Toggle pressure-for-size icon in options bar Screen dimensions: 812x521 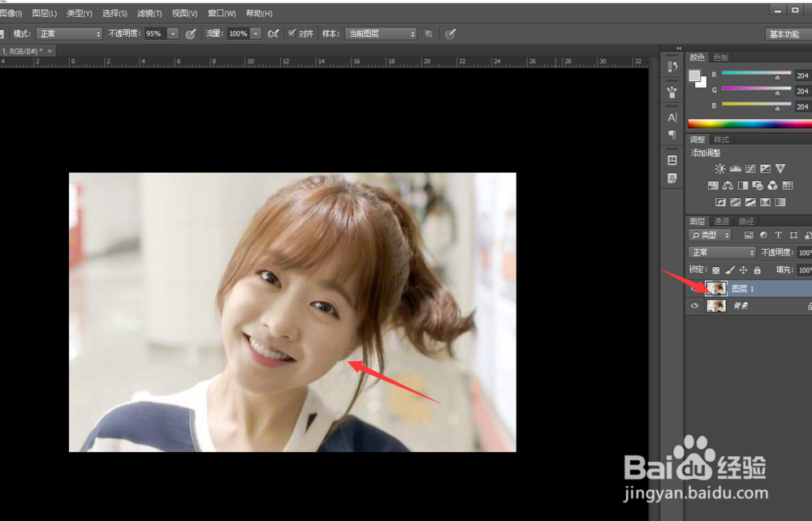click(x=451, y=34)
